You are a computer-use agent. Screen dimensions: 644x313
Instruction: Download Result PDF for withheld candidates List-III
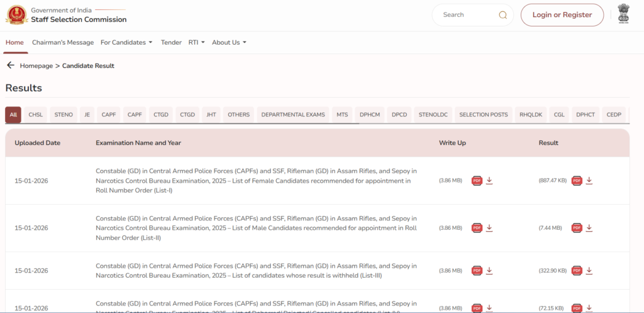(x=589, y=271)
